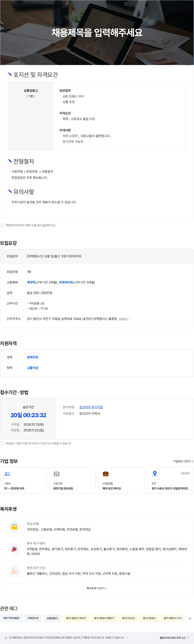Click 불법/허위/과장/오류 신고 report link
This screenshot has height=644, width=194.
tap(174, 638)
